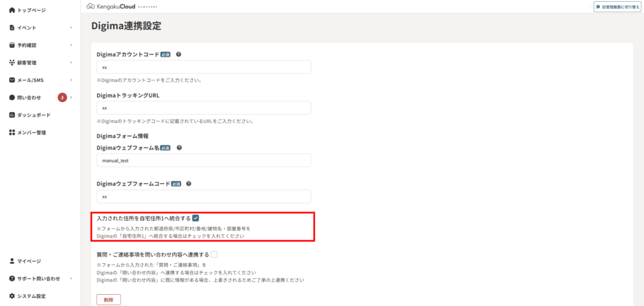The image size is (644, 306).
Task: Click the help icon next to Digimaウェブフォームコード
Action: click(189, 183)
